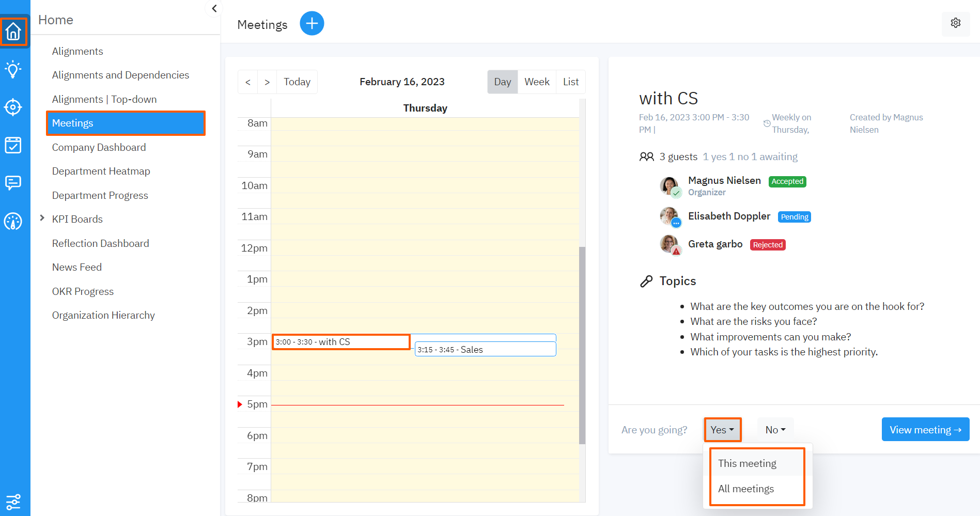This screenshot has width=980, height=516.
Task: Switch to the List view tab
Action: coord(570,82)
